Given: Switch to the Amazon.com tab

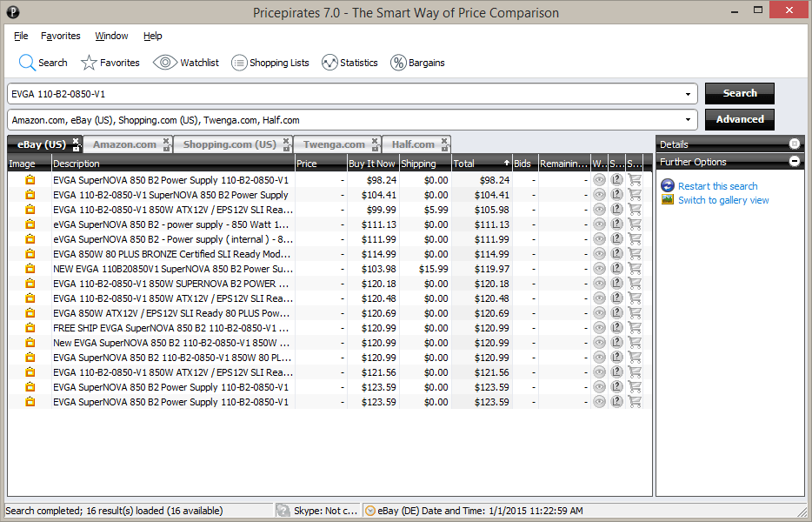Looking at the screenshot, I should (x=124, y=144).
